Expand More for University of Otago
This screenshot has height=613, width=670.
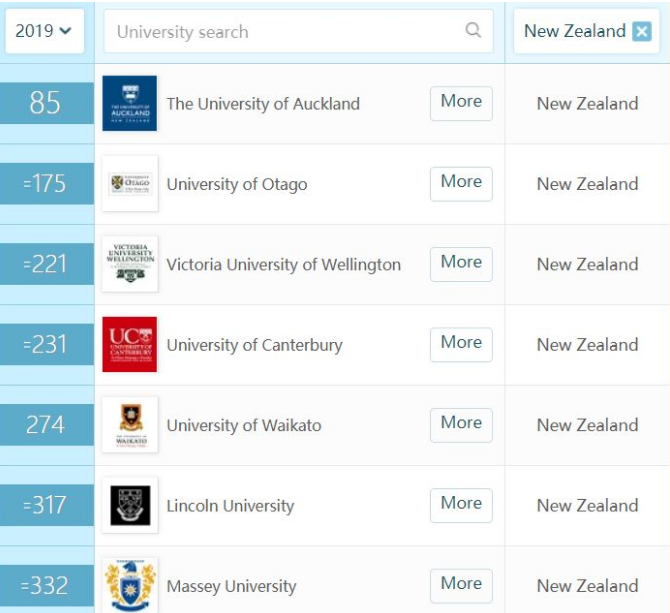tap(461, 182)
